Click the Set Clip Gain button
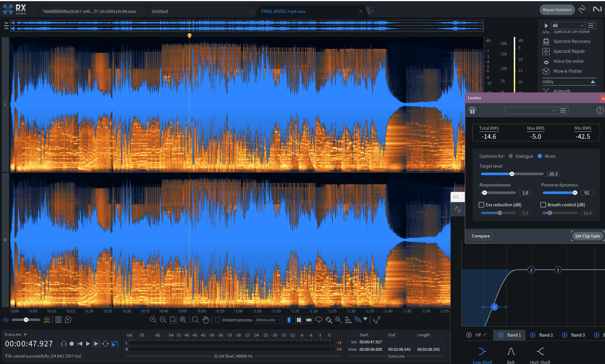Viewport: 605px width, 364px height. (587, 236)
